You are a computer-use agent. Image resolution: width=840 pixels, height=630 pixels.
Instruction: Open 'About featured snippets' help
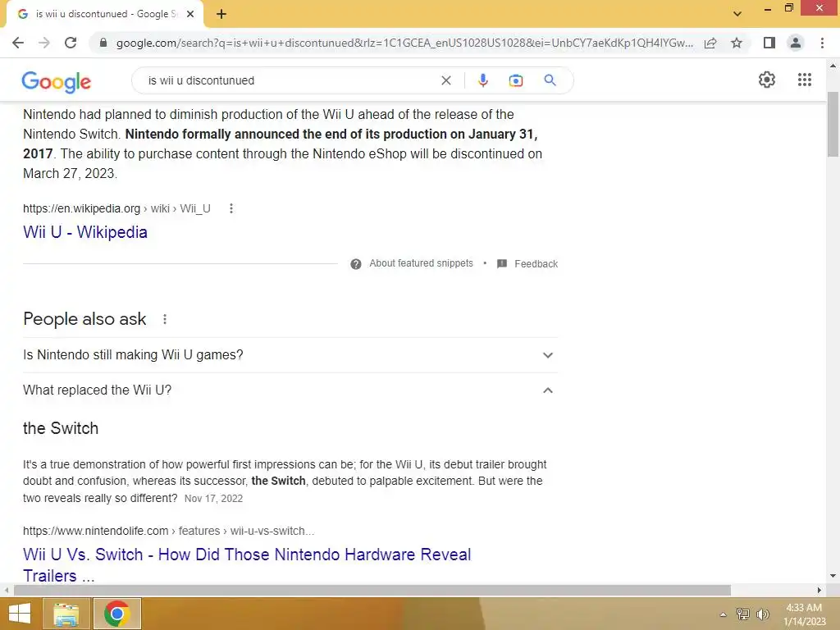[x=421, y=263]
